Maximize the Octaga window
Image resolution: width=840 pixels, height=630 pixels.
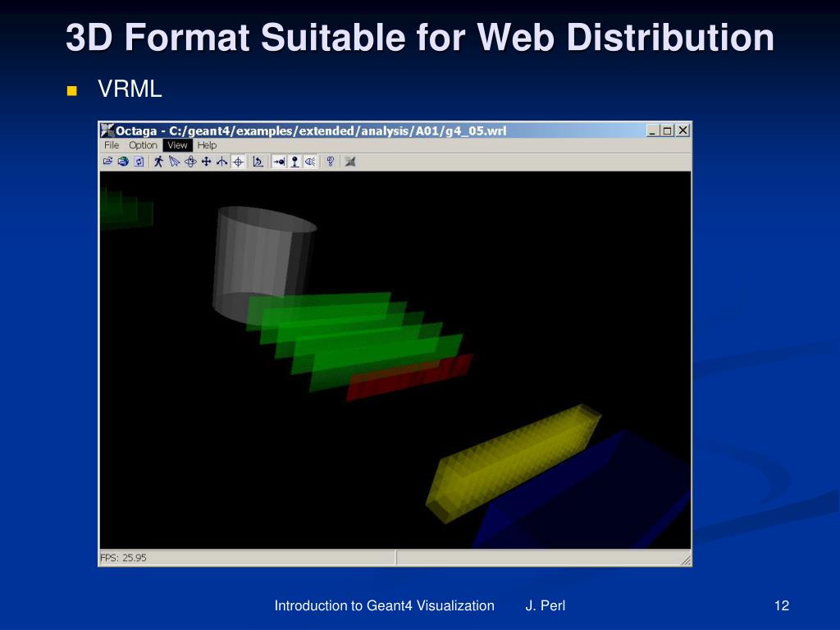tap(667, 130)
